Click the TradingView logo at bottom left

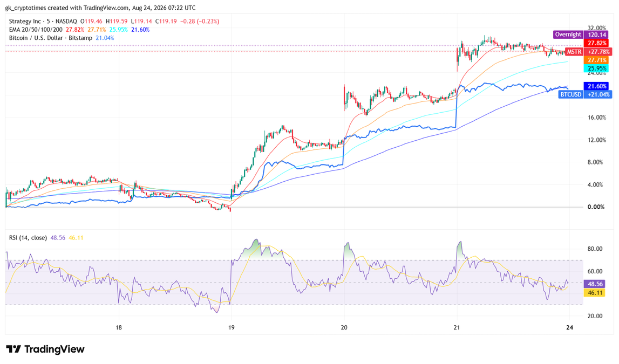pos(45,349)
